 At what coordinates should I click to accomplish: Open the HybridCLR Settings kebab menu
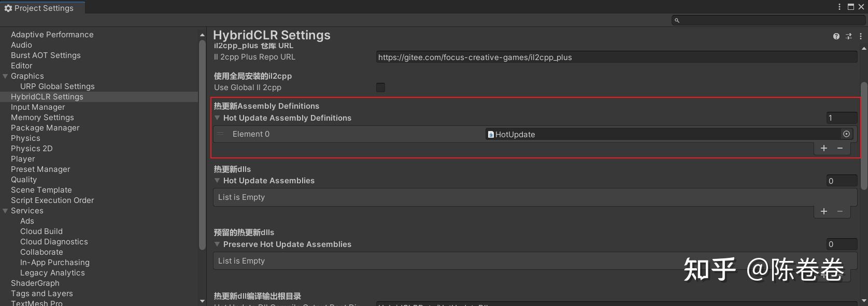click(860, 36)
